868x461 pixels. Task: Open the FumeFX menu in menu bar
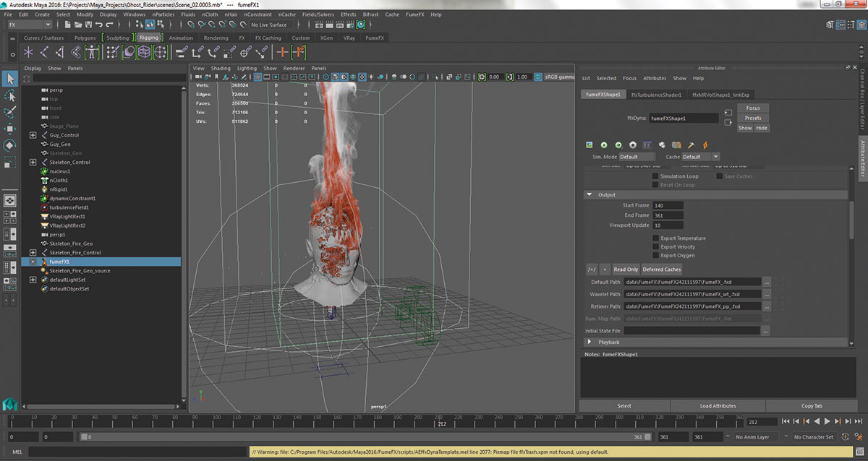tap(415, 14)
